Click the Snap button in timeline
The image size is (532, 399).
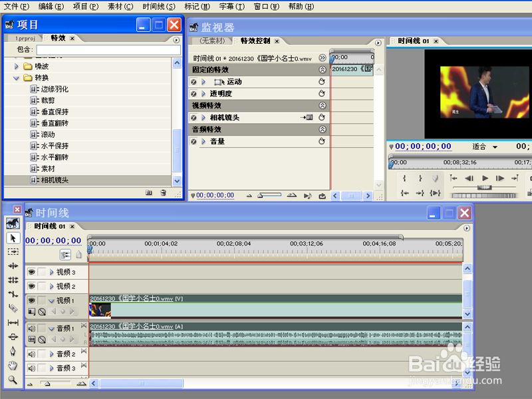[65, 255]
